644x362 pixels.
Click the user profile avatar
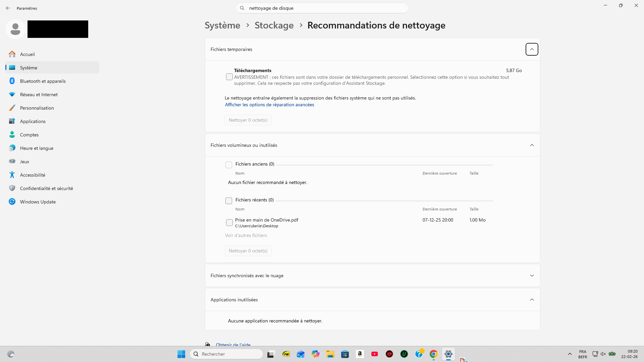(x=15, y=29)
